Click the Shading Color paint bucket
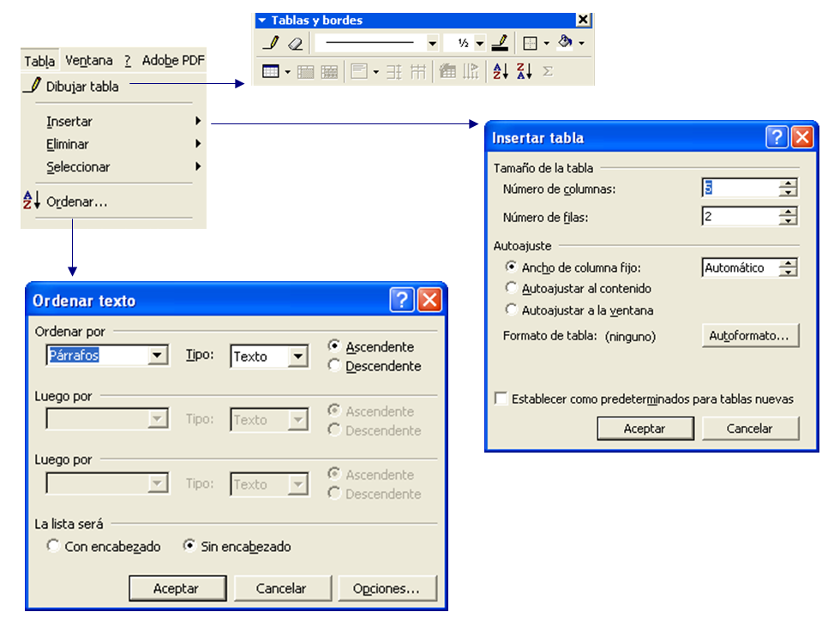Image resolution: width=840 pixels, height=624 pixels. click(564, 43)
